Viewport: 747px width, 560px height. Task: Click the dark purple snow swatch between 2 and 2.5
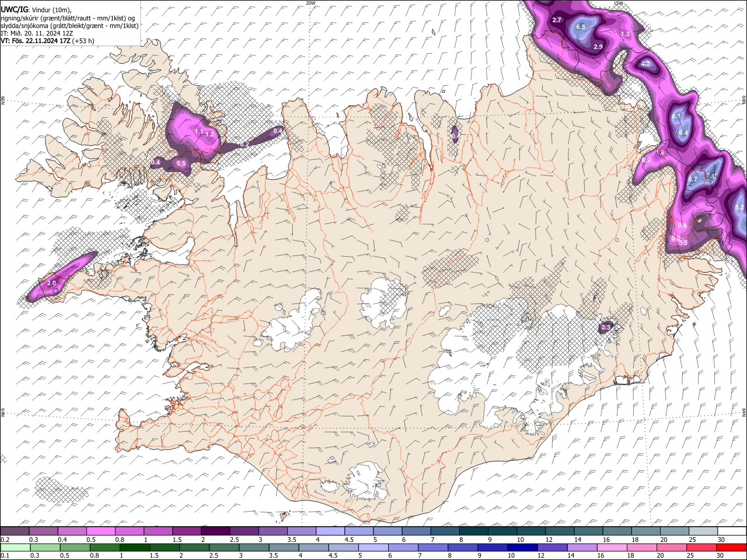coord(215,531)
